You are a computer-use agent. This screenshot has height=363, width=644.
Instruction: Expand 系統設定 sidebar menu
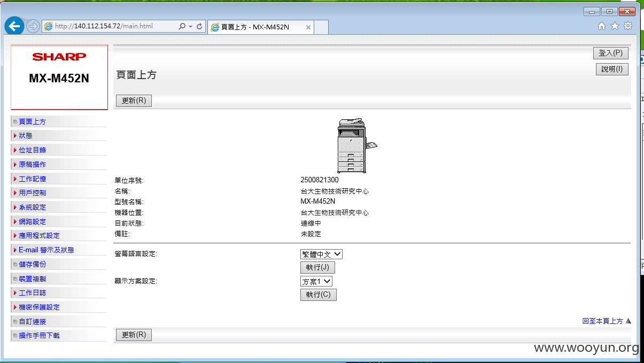32,207
